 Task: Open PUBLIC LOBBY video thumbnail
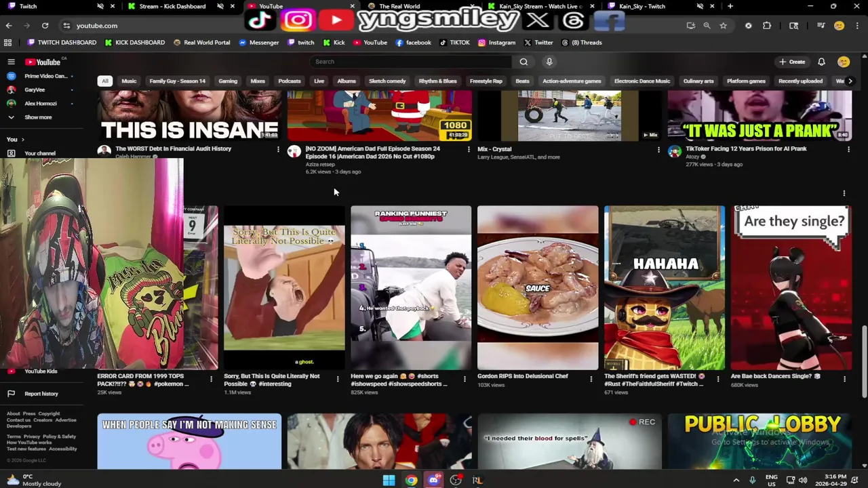(x=759, y=441)
